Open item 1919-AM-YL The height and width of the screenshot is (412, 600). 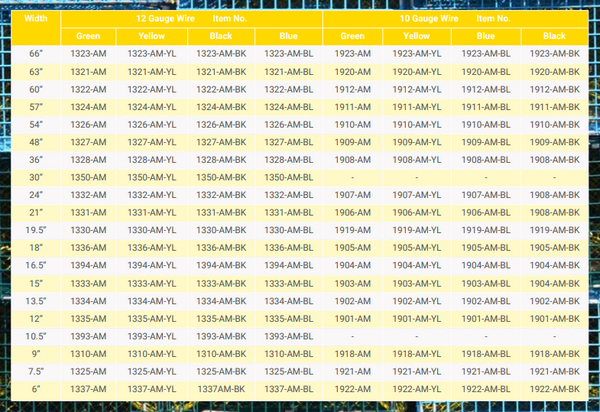point(417,230)
